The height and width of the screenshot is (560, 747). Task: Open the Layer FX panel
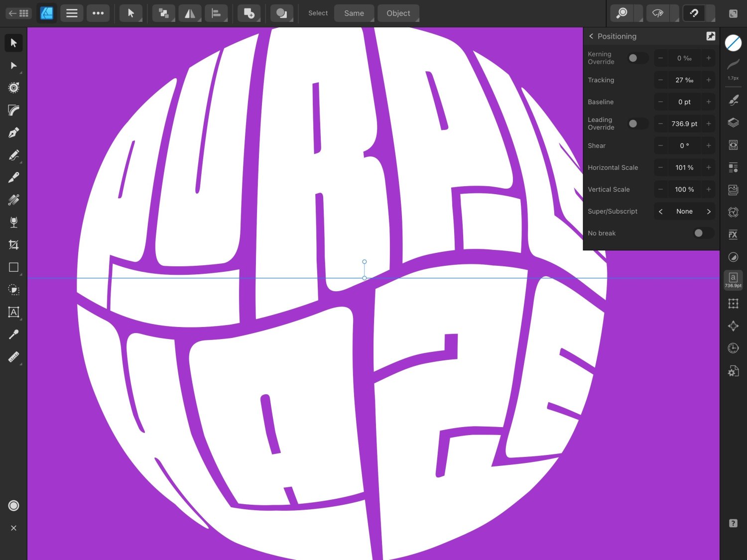(x=733, y=234)
